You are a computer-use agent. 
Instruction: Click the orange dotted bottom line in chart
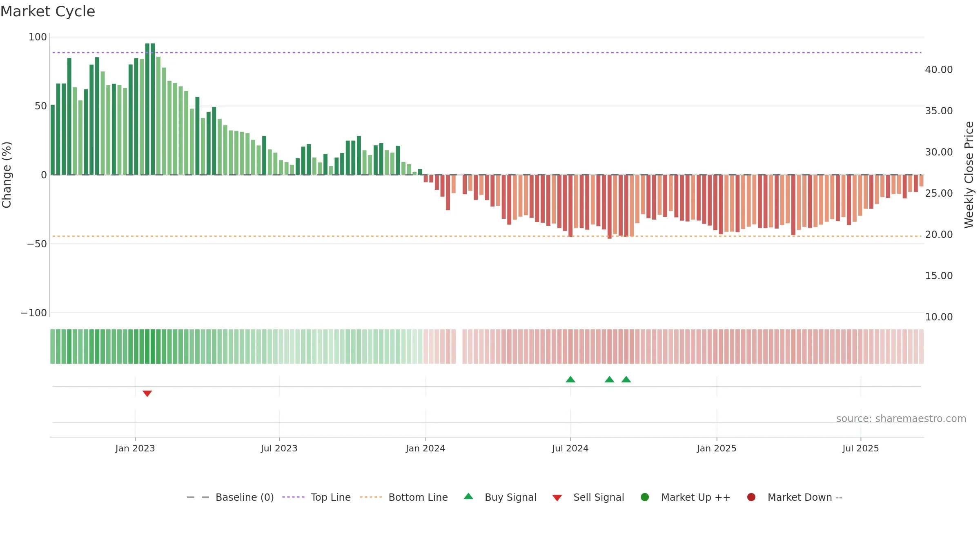[x=487, y=236]
